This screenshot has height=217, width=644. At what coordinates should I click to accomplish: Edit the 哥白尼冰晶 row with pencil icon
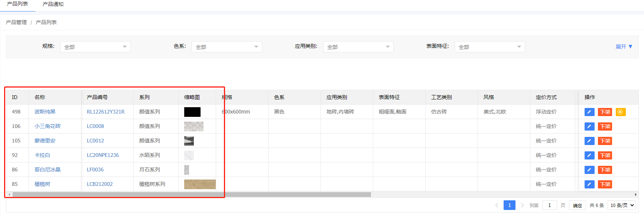point(589,170)
